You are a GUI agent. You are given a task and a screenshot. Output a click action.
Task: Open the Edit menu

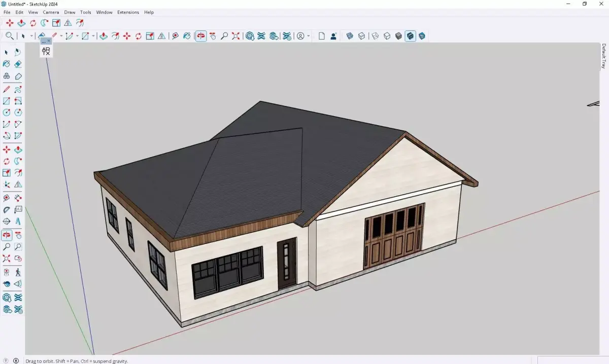click(x=19, y=12)
